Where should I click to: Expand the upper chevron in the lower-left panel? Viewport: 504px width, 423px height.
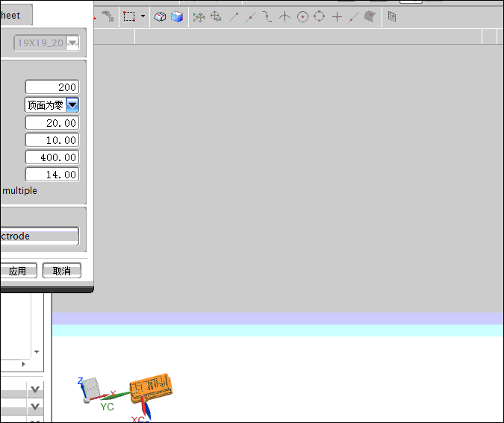click(x=35, y=389)
